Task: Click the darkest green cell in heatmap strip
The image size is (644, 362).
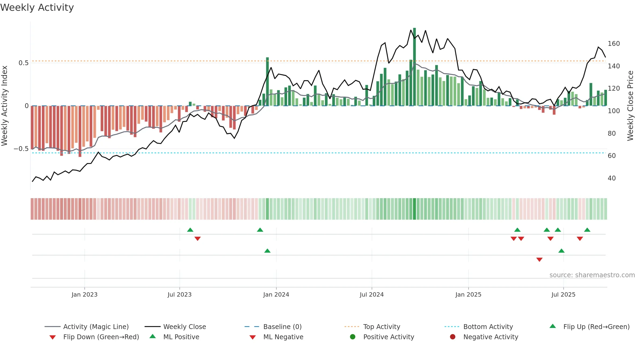Action: coord(415,209)
